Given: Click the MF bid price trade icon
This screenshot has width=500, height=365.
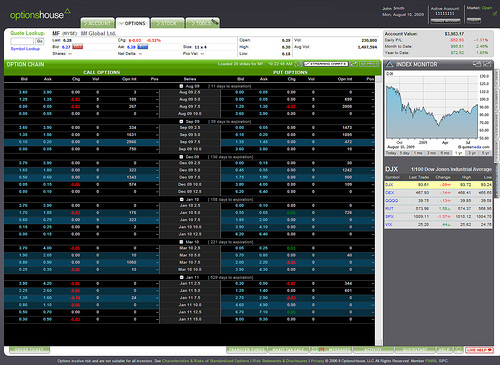Looking at the screenshot, I should click(77, 47).
